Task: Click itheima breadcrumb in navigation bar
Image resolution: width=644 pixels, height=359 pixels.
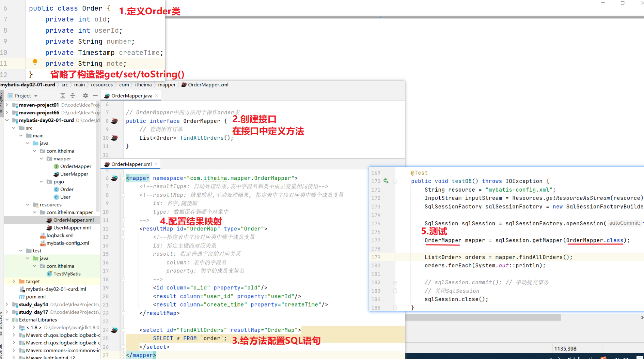Action: (x=143, y=85)
